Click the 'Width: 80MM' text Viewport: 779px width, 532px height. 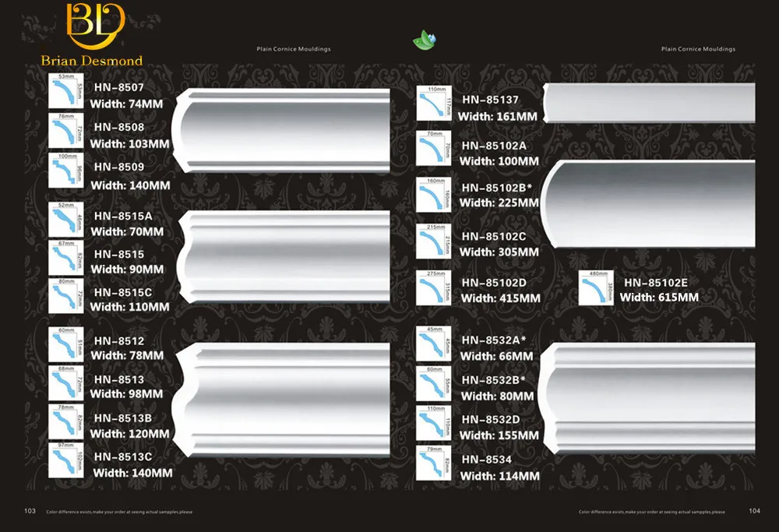pos(498,396)
